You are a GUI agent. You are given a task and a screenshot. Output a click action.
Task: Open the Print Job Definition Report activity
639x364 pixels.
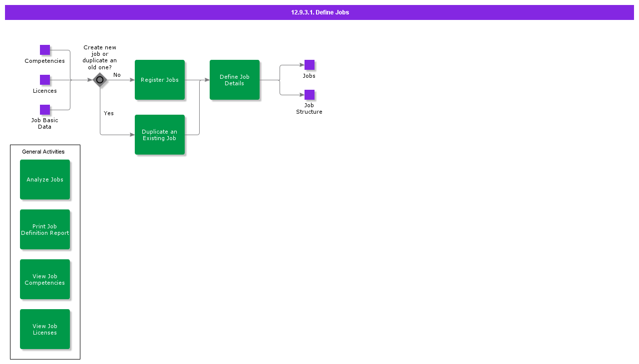pos(45,229)
